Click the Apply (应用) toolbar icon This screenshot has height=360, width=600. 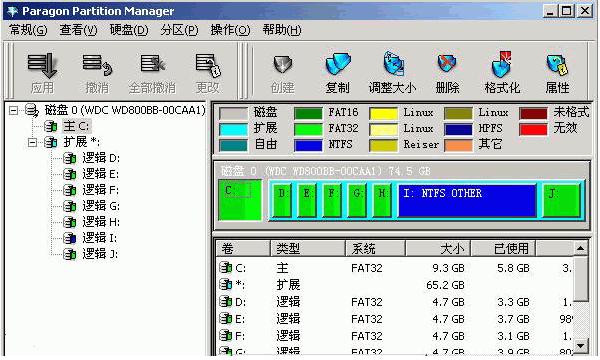[x=42, y=65]
